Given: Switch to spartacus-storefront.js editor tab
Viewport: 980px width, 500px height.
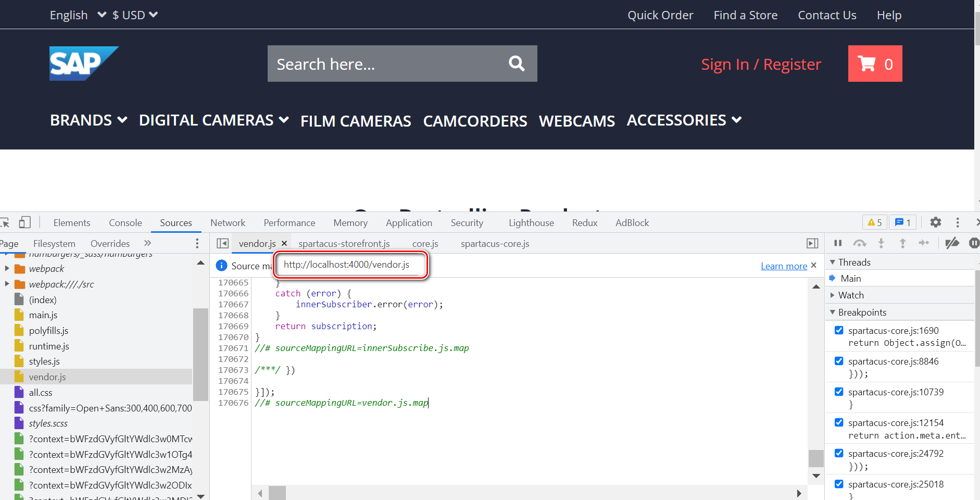Looking at the screenshot, I should 344,243.
